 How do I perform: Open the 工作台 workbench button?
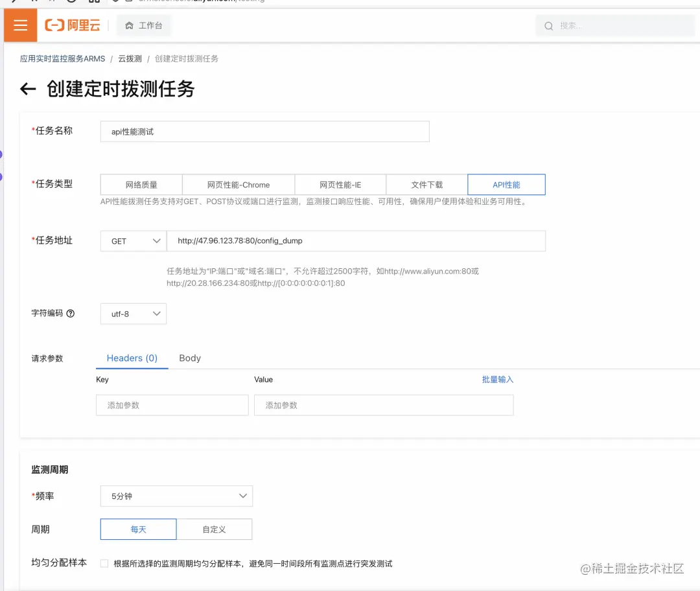click(x=143, y=25)
